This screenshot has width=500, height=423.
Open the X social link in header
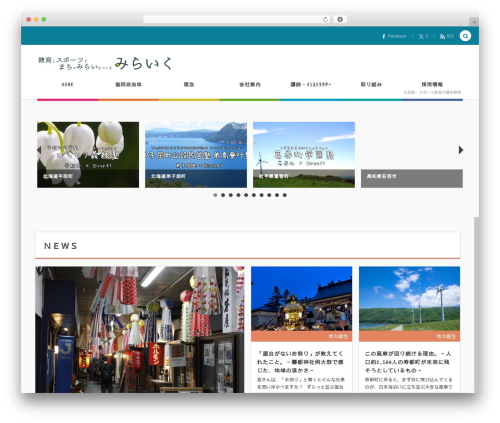423,36
